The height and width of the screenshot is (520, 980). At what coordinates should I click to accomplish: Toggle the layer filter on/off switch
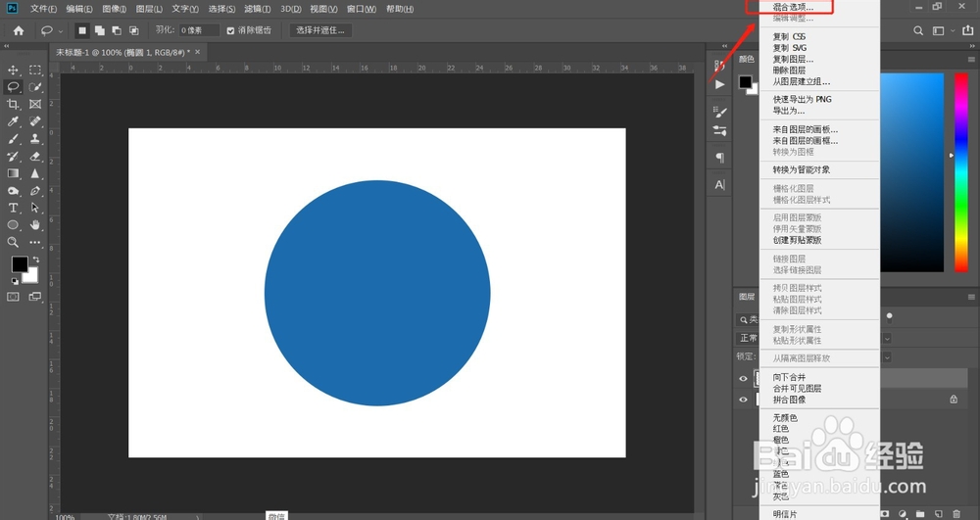tap(890, 317)
